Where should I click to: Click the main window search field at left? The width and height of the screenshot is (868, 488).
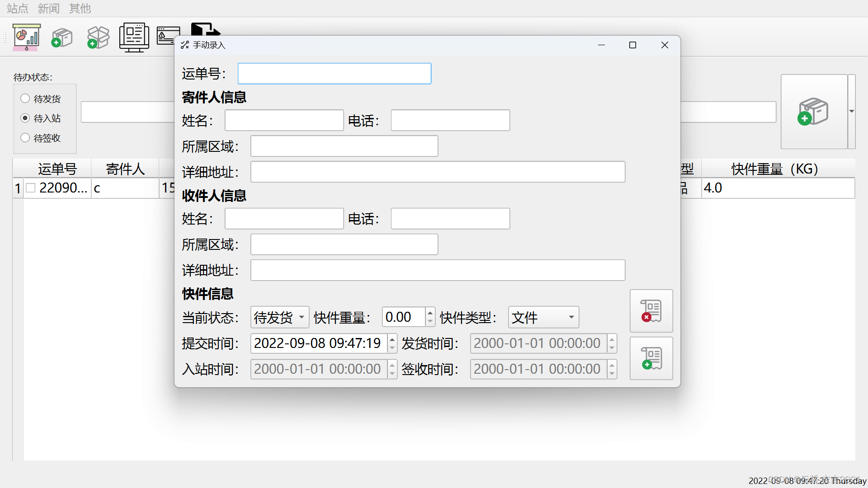128,112
